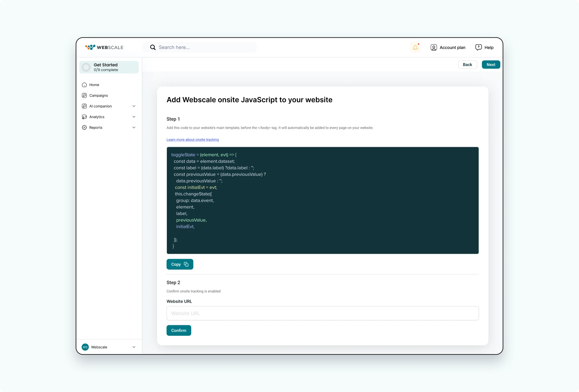Click the notification bell icon
The height and width of the screenshot is (392, 579).
point(415,47)
